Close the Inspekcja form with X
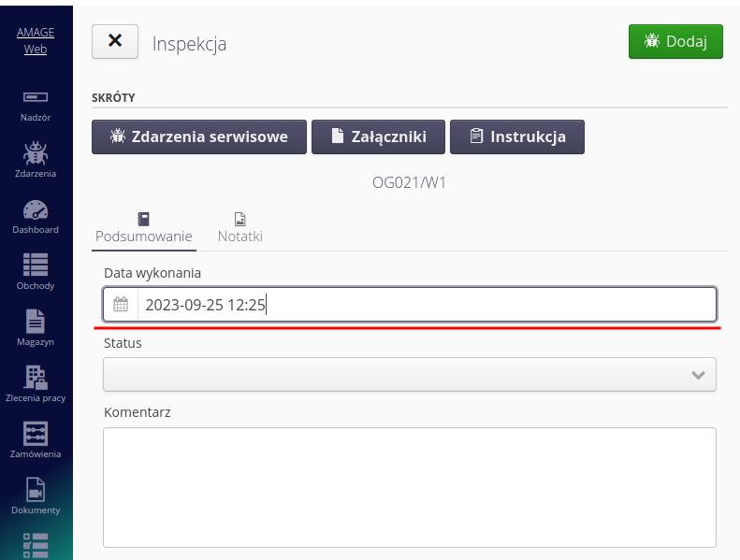Viewport: 740px width, 560px height. [x=115, y=41]
